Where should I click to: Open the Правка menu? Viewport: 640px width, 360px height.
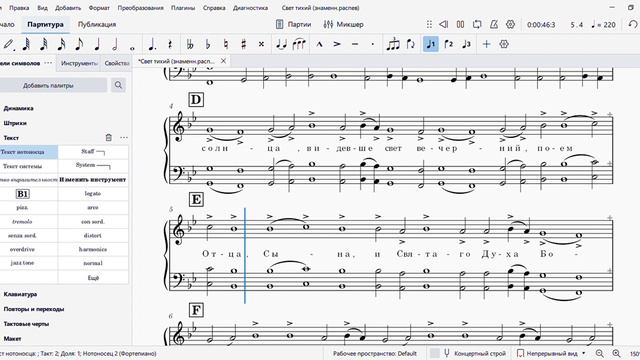pos(19,8)
